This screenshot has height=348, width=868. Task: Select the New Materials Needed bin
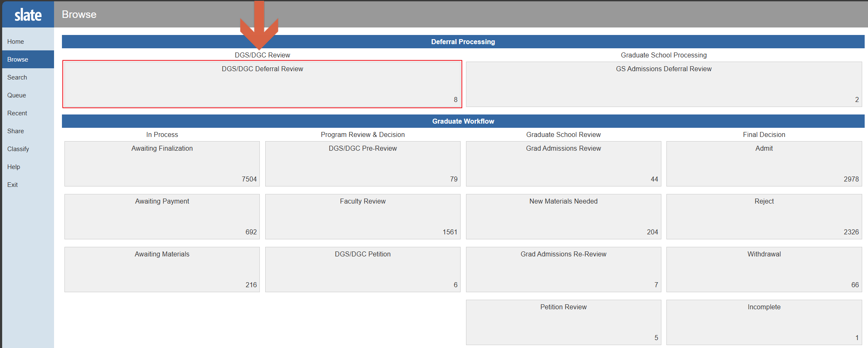[x=563, y=216]
